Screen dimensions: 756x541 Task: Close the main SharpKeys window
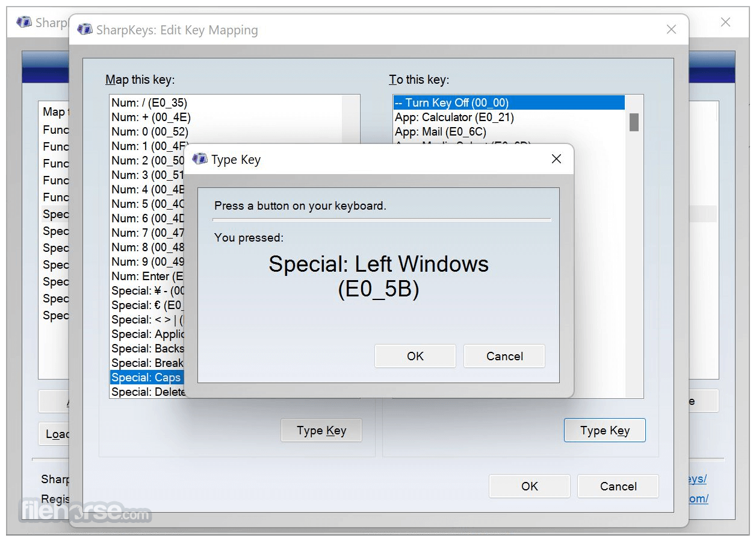726,22
